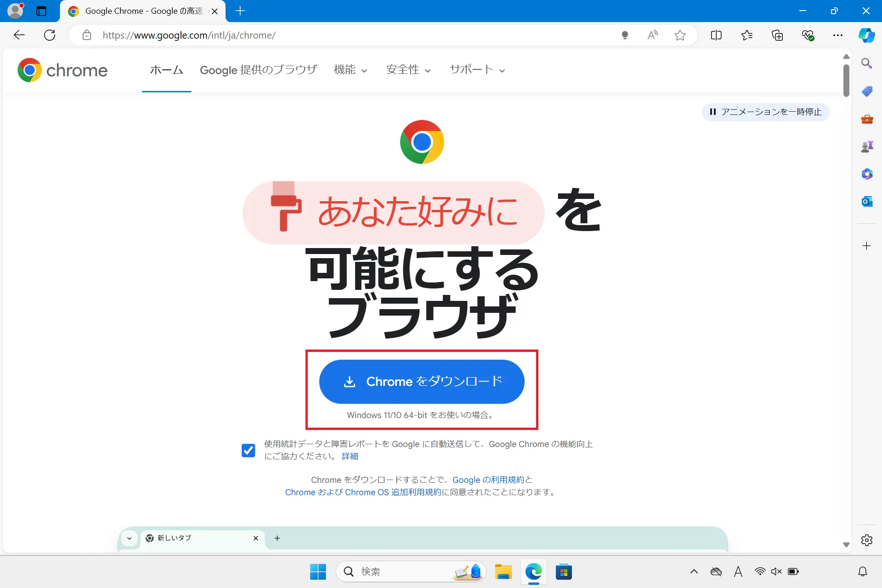Add a new sidebar app with plus

[x=867, y=246]
